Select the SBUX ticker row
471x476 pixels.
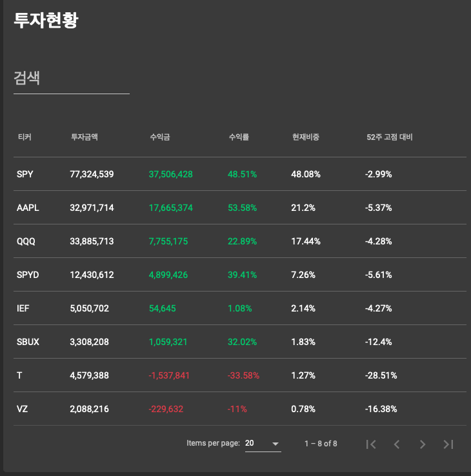(240, 342)
